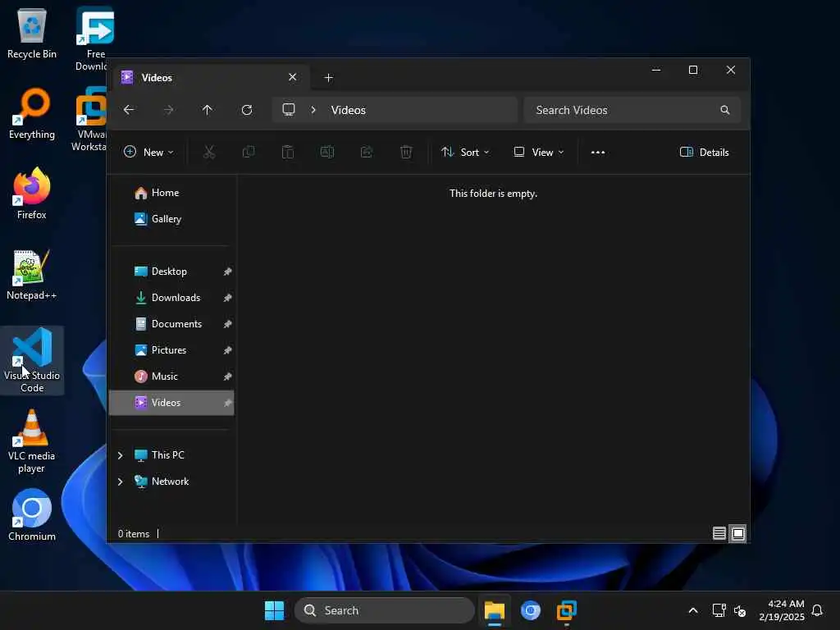Click File Explorer on the taskbar
Screen dimensions: 840x630
[x=494, y=610]
